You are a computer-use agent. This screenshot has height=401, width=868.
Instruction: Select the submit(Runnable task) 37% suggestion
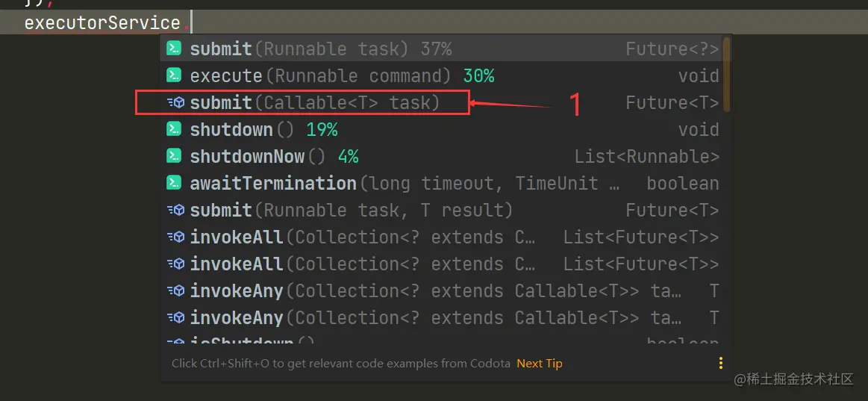pyautogui.click(x=442, y=49)
